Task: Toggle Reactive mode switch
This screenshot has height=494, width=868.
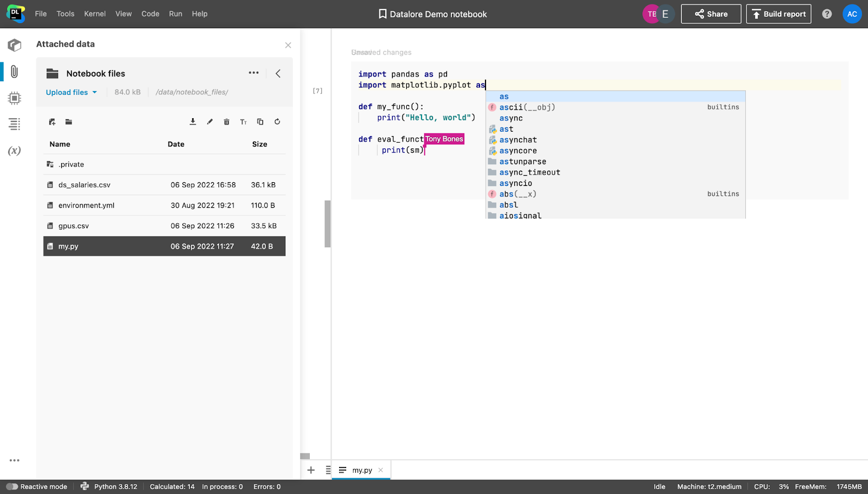Action: [12, 486]
